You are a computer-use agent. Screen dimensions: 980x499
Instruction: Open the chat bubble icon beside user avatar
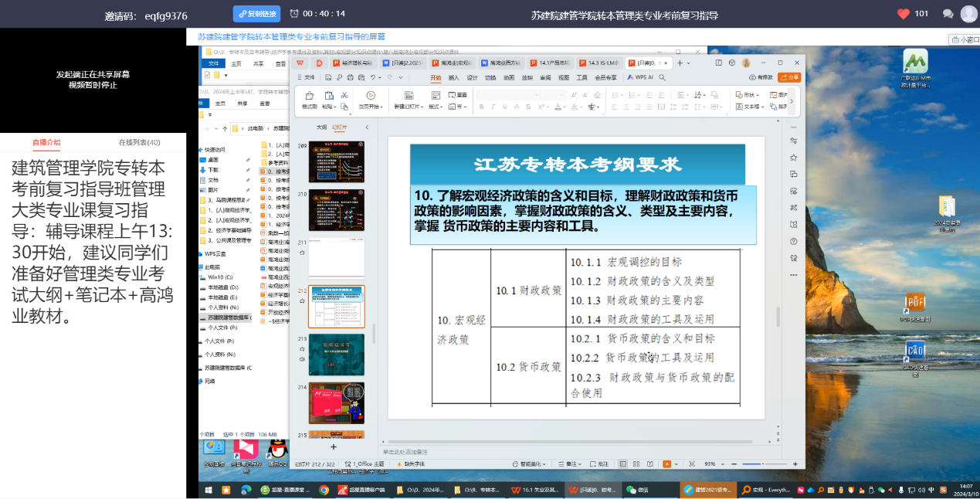948,14
